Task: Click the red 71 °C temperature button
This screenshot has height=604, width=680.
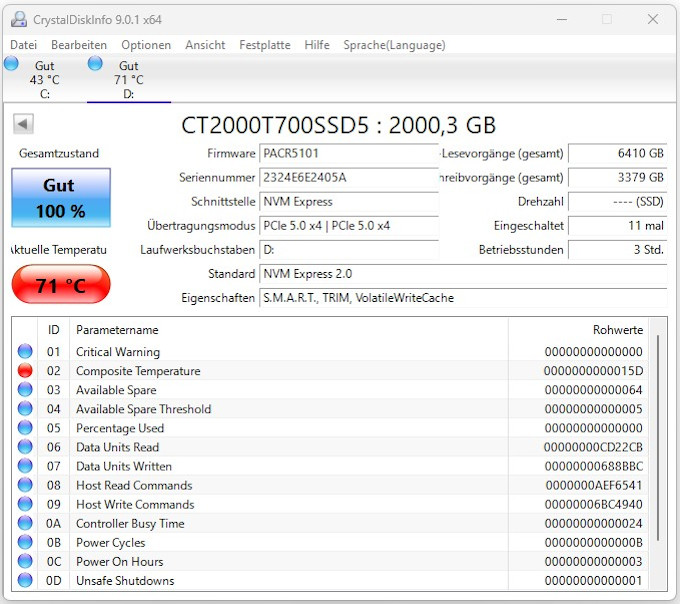Action: (x=61, y=284)
